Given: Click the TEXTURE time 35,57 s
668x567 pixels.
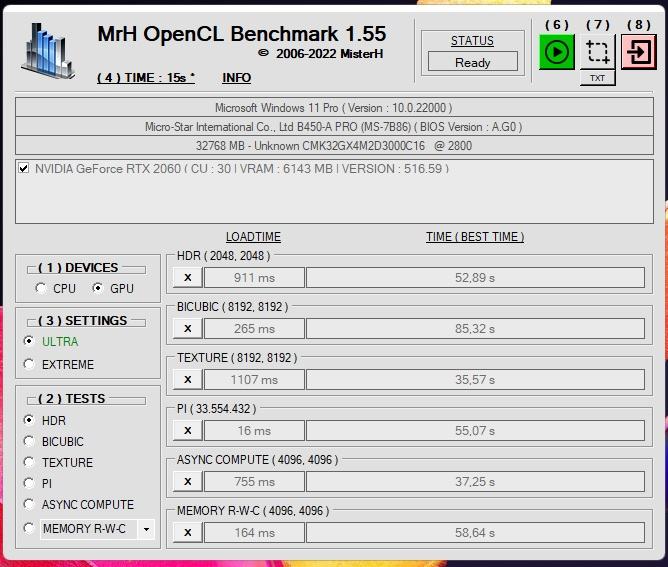Looking at the screenshot, I should [475, 380].
